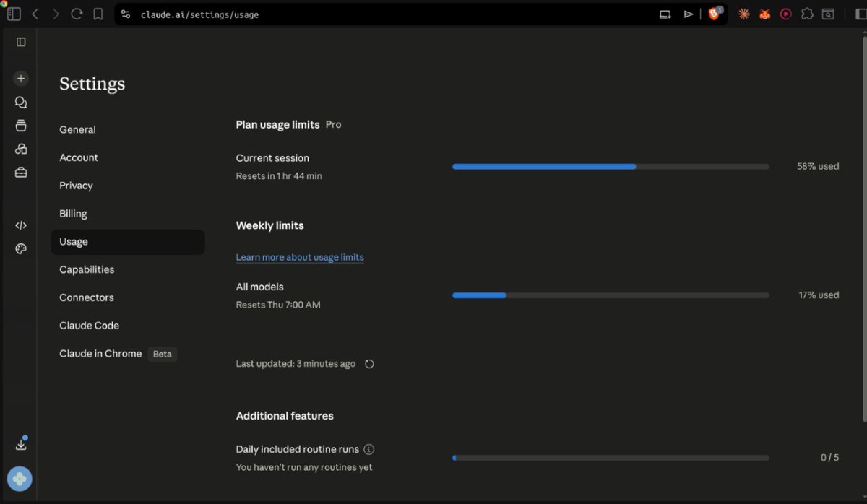Refresh usage data with circular arrow icon
This screenshot has height=504, width=867.
(369, 364)
